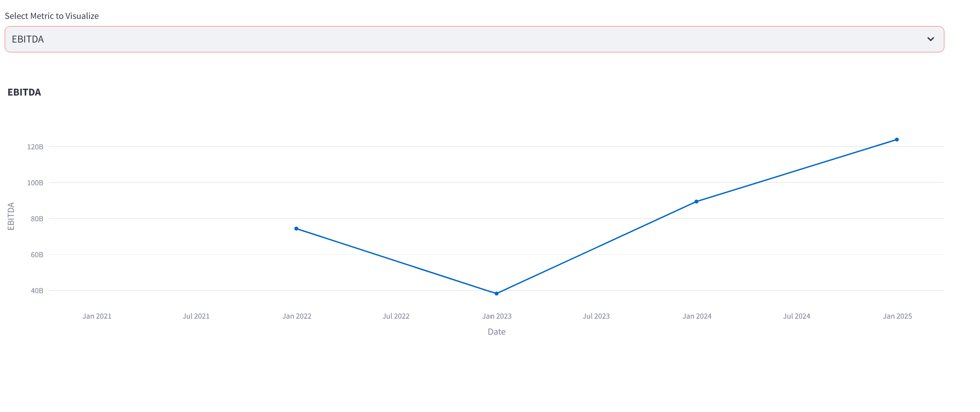Select the Jan 2023 data point
Screen dimensions: 980x412
click(496, 293)
